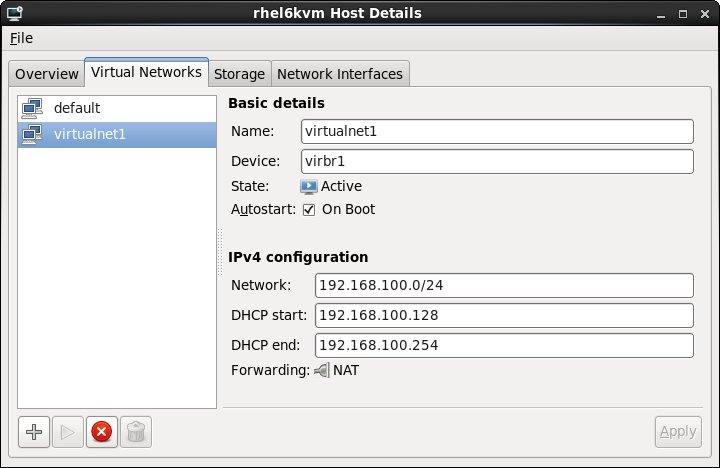Image resolution: width=720 pixels, height=468 pixels.
Task: Select the virtualnet1 list entry
Action: [x=117, y=135]
